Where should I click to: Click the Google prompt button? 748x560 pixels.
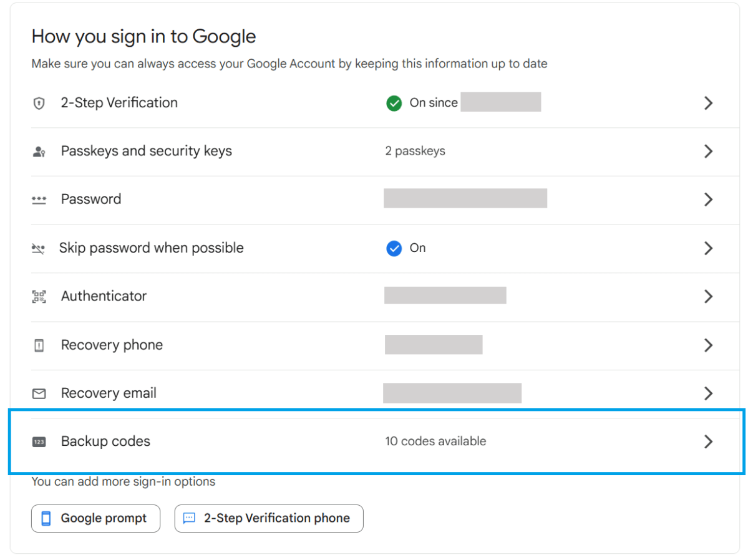point(95,518)
